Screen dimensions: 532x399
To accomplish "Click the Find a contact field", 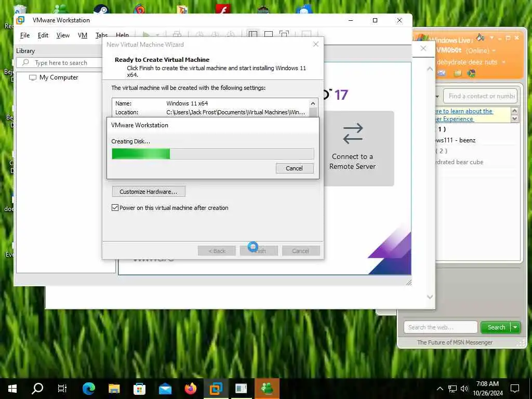I will tap(481, 96).
